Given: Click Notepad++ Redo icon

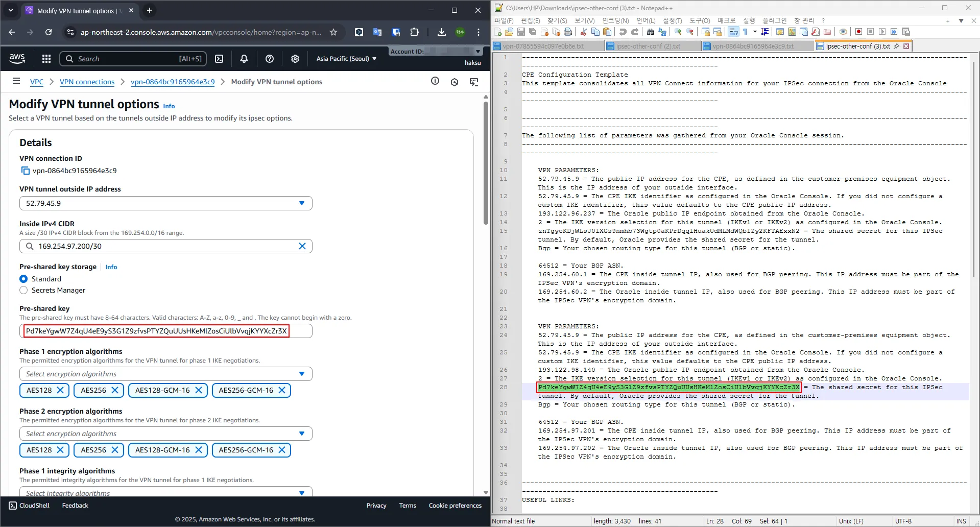Looking at the screenshot, I should pyautogui.click(x=635, y=32).
